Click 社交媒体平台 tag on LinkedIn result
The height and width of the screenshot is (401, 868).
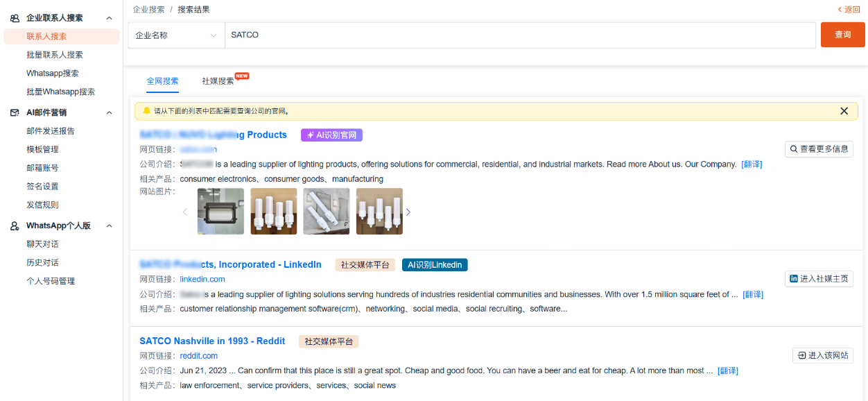click(365, 265)
